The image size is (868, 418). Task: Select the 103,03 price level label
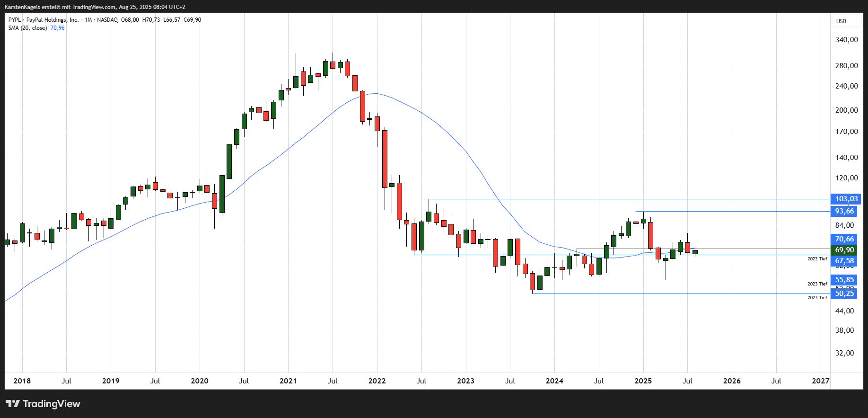tap(846, 199)
